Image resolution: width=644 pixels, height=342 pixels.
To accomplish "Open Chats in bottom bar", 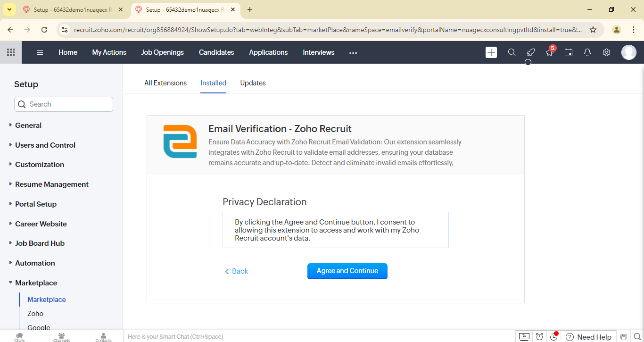I will pos(19,337).
